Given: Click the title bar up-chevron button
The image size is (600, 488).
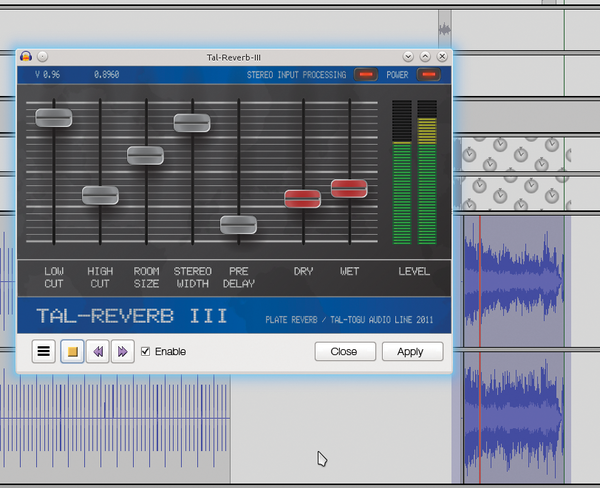Looking at the screenshot, I should tap(425, 57).
